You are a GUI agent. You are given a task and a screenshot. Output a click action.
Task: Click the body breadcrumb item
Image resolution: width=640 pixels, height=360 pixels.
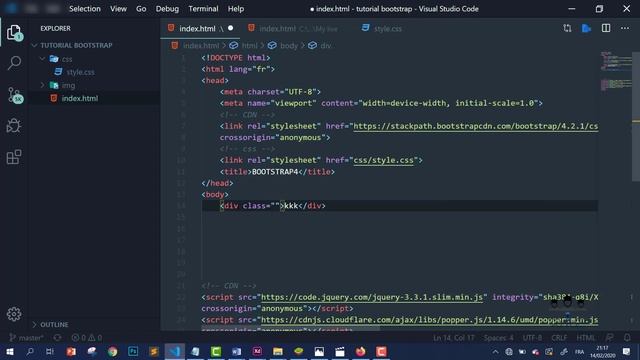point(289,46)
